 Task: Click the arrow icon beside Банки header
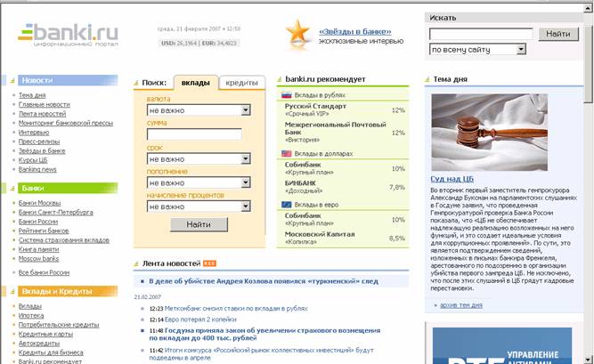pos(12,189)
